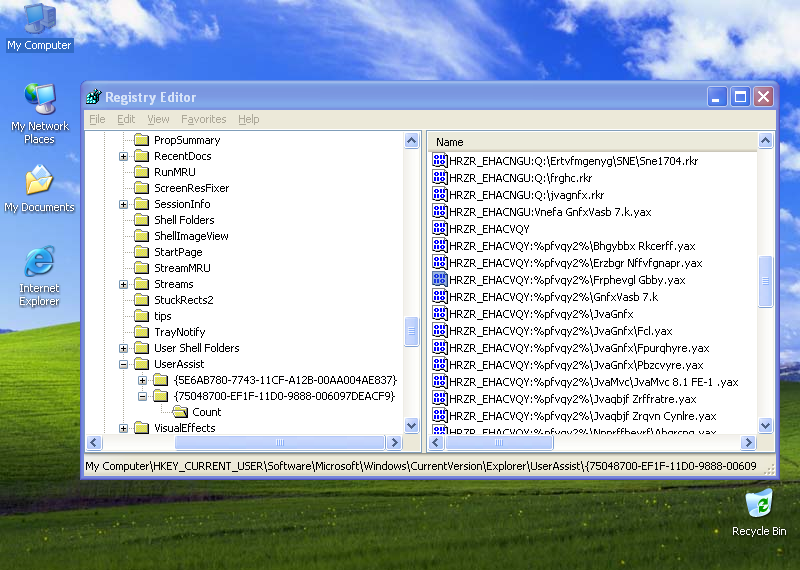Expand the Streams tree node
The height and width of the screenshot is (570, 800).
pyautogui.click(x=123, y=284)
